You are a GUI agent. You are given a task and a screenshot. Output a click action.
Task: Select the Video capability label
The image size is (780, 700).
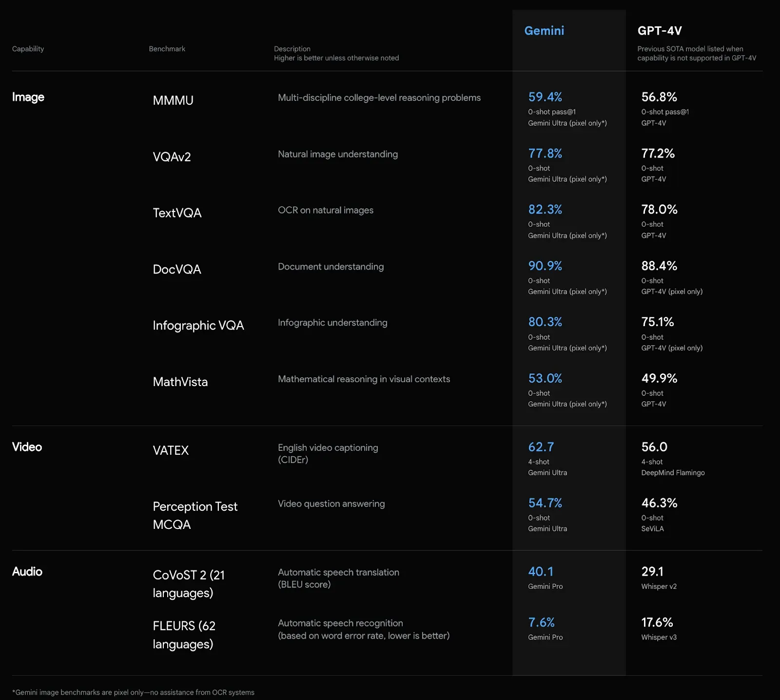pos(27,447)
